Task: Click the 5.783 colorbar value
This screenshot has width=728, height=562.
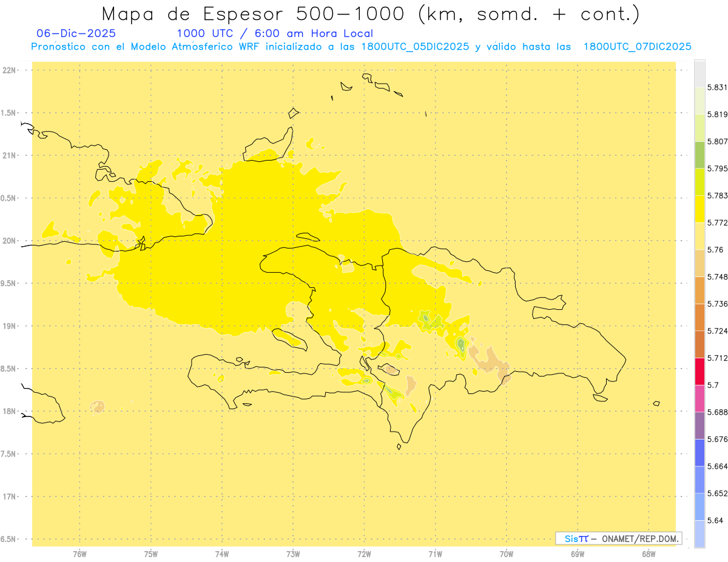Action: (x=718, y=195)
